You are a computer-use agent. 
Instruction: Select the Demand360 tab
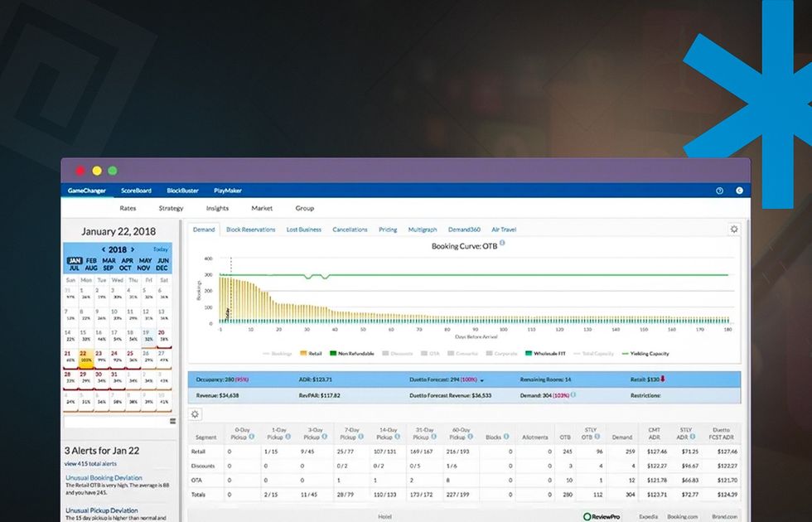464,230
